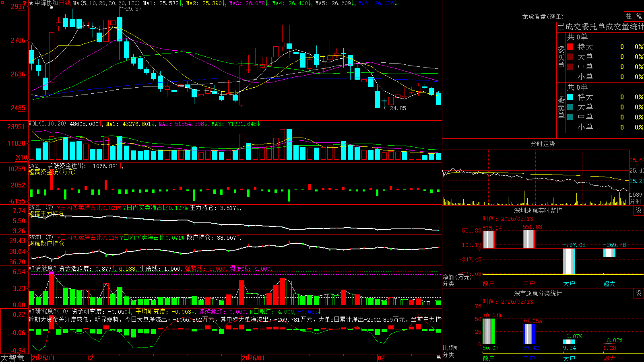Click the green 散户 bar valued 50.07

coord(489,331)
